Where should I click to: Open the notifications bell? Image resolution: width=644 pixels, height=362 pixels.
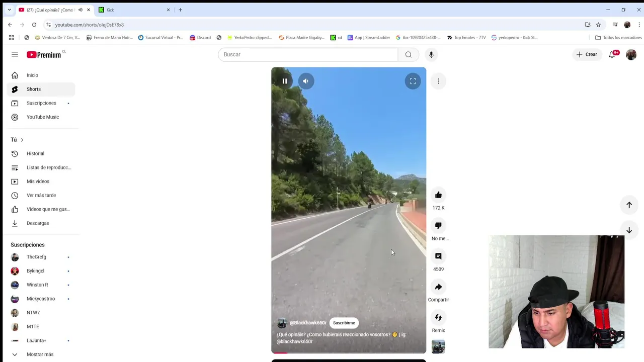(612, 54)
